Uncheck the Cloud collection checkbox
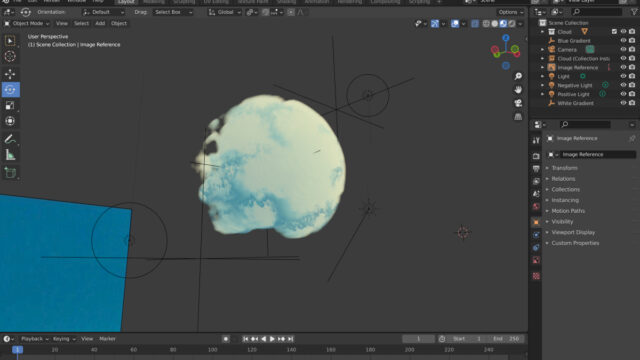The width and height of the screenshot is (640, 360). [x=614, y=31]
